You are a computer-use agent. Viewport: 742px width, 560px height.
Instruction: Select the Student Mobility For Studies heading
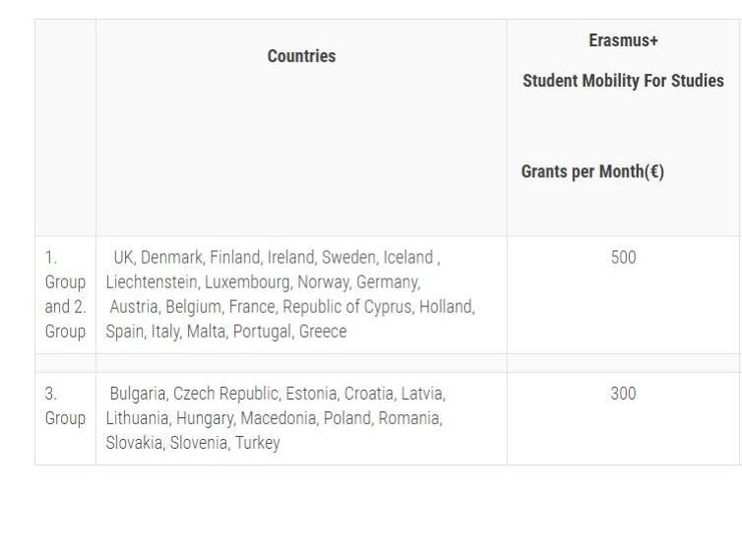(623, 81)
